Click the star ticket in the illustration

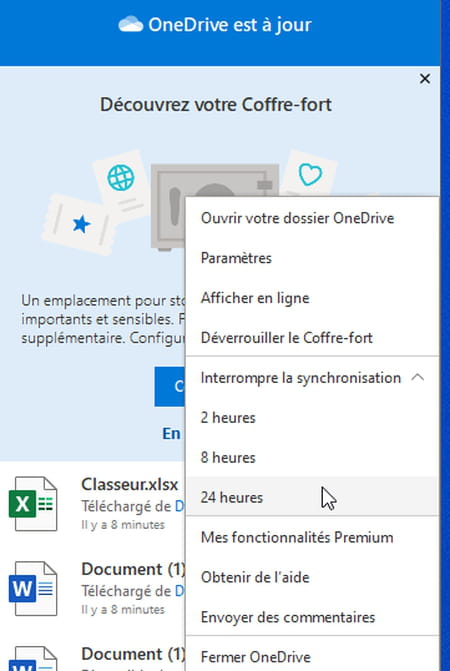(80, 224)
